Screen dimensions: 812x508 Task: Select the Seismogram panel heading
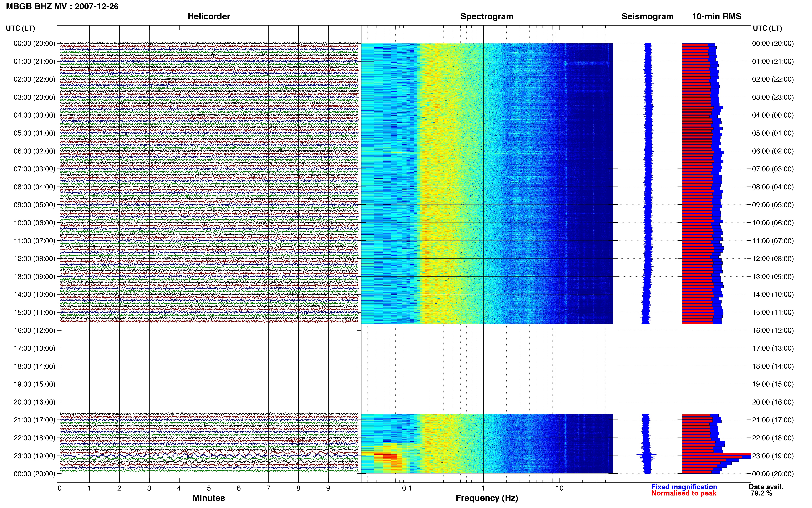pyautogui.click(x=648, y=16)
